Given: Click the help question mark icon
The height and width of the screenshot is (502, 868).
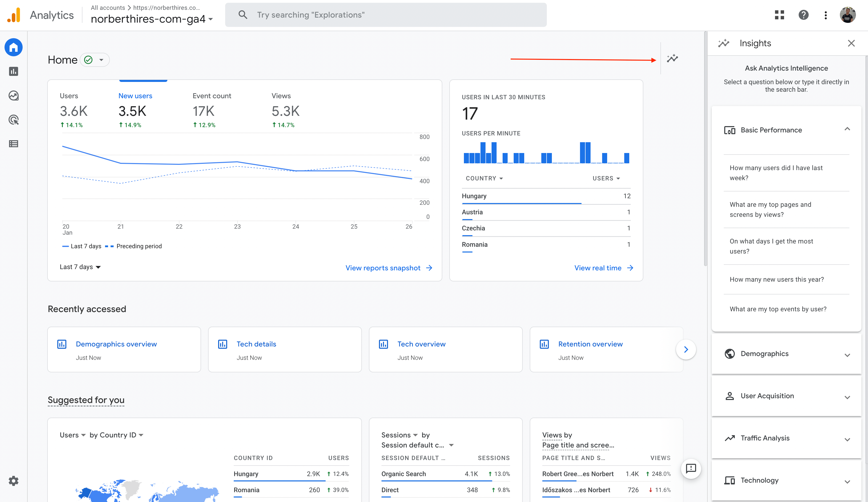Looking at the screenshot, I should pyautogui.click(x=803, y=15).
